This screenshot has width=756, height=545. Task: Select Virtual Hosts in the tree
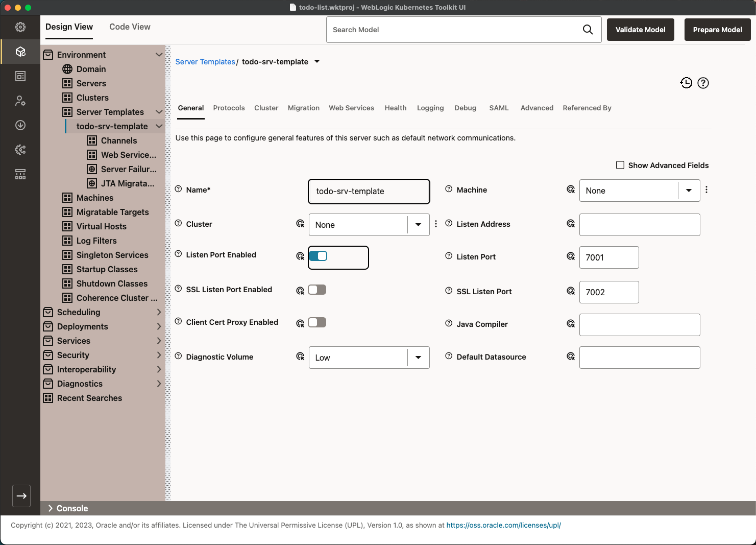101,226
